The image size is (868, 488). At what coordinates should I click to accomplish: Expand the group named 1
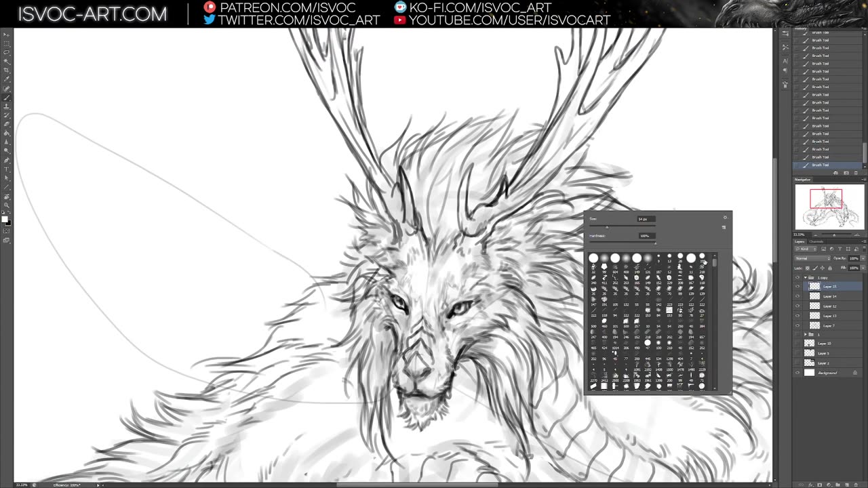pyautogui.click(x=806, y=334)
